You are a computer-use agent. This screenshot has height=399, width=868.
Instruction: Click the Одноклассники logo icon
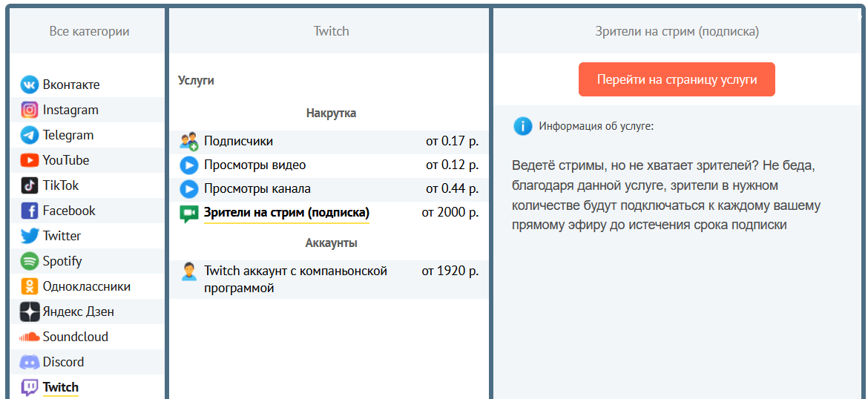30,287
